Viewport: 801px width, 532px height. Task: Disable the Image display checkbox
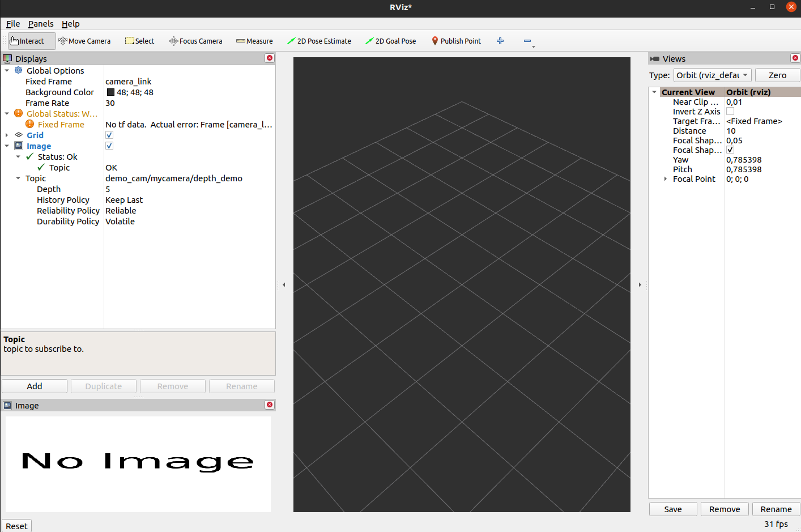pos(109,146)
